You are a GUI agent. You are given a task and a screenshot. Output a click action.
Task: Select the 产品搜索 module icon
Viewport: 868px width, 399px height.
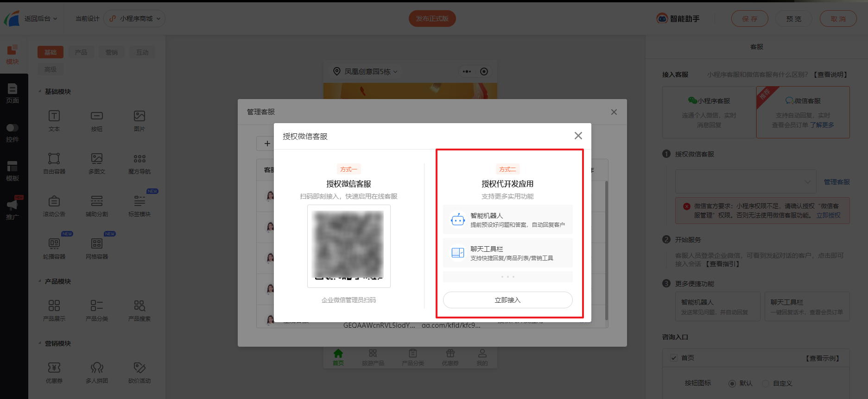[139, 305]
